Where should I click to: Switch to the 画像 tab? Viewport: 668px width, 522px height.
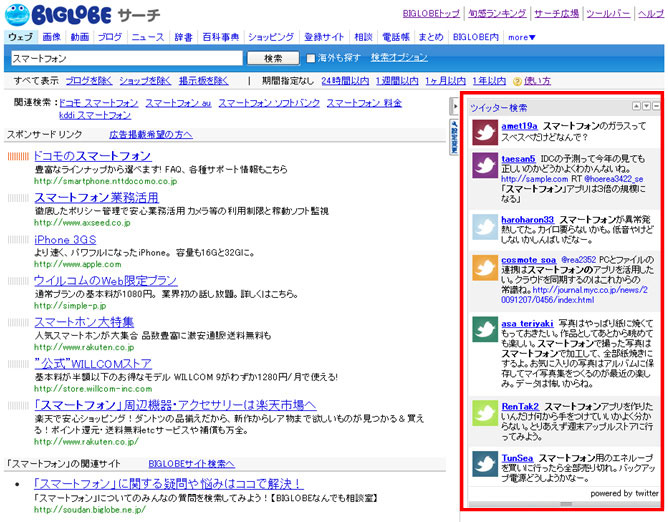pos(52,37)
